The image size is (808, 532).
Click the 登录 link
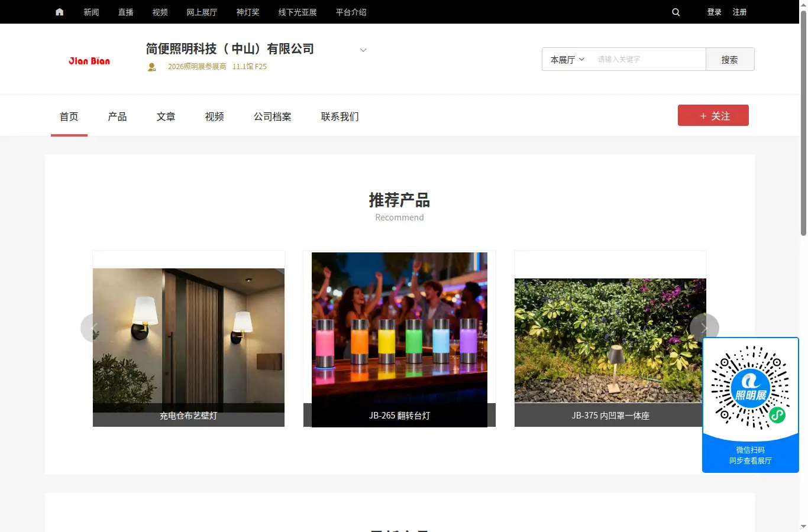coord(714,12)
